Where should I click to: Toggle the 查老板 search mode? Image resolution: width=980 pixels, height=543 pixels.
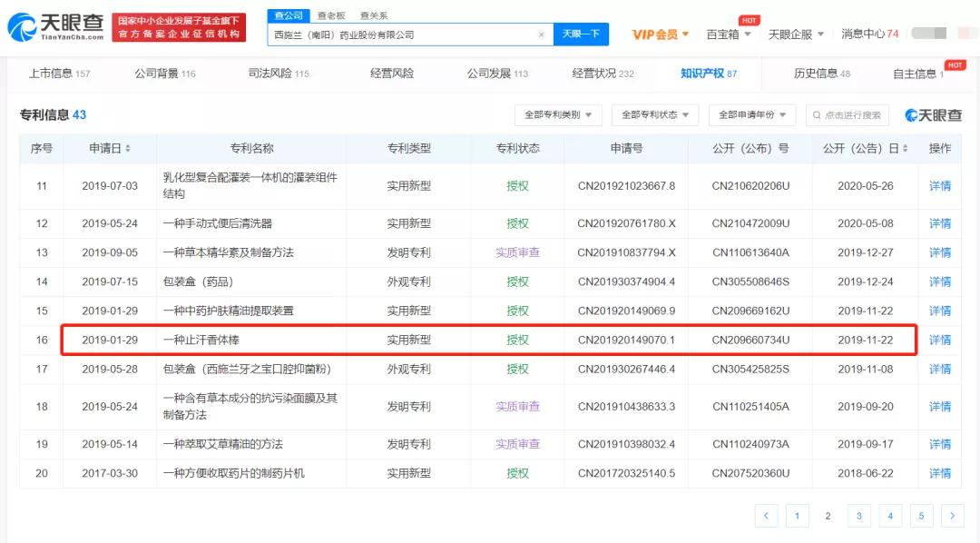pos(331,15)
